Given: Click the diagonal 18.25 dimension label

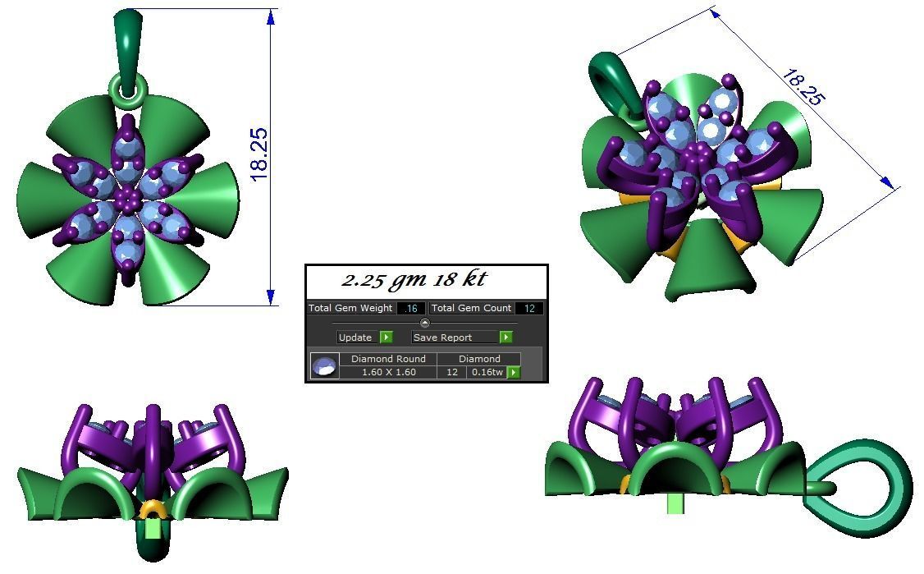Looking at the screenshot, I should [803, 88].
